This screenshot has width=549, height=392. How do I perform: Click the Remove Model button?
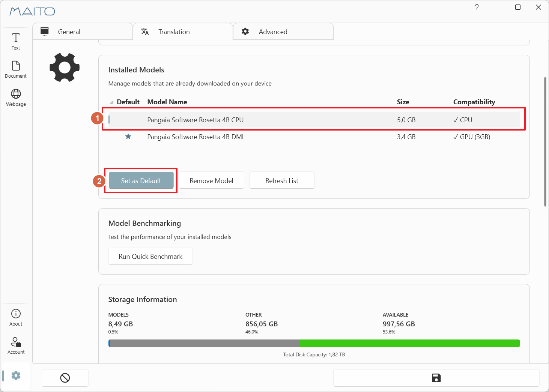[211, 180]
